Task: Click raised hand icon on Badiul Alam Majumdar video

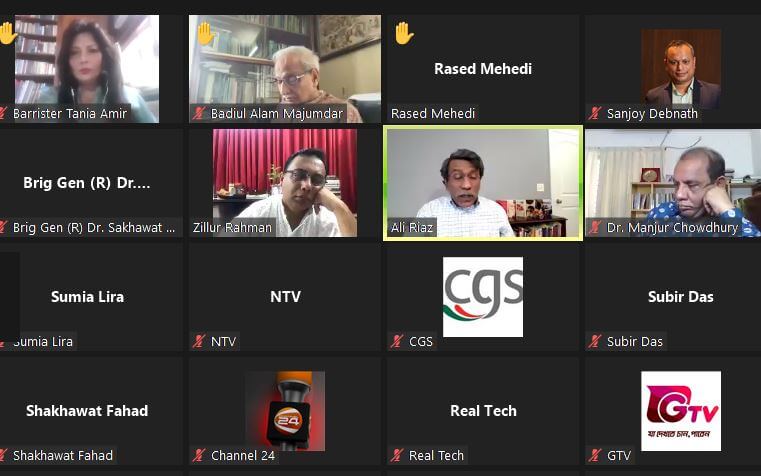Action: 205,33
